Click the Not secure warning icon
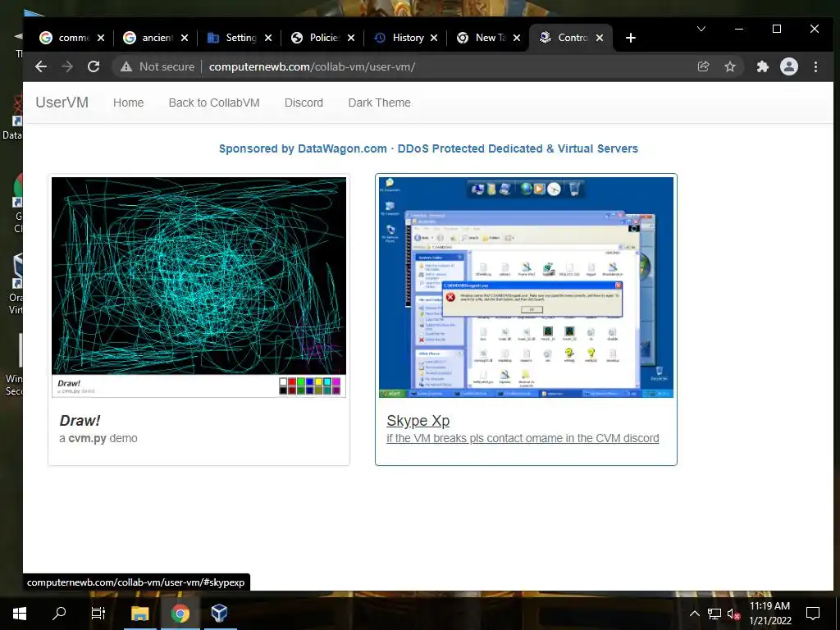 pyautogui.click(x=126, y=66)
